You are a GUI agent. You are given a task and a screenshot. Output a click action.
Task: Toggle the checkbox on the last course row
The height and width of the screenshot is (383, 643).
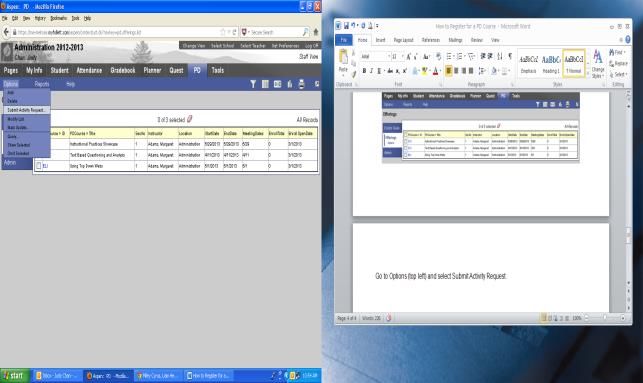coord(39,166)
